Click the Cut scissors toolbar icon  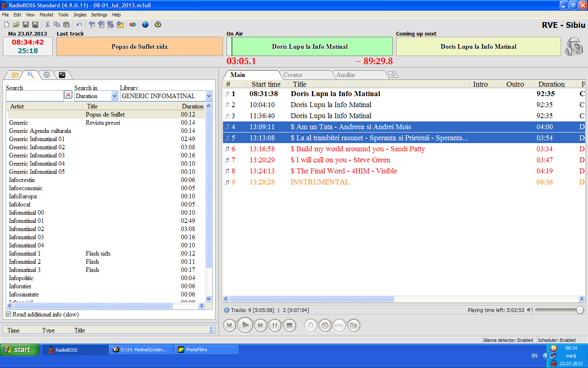47,25
